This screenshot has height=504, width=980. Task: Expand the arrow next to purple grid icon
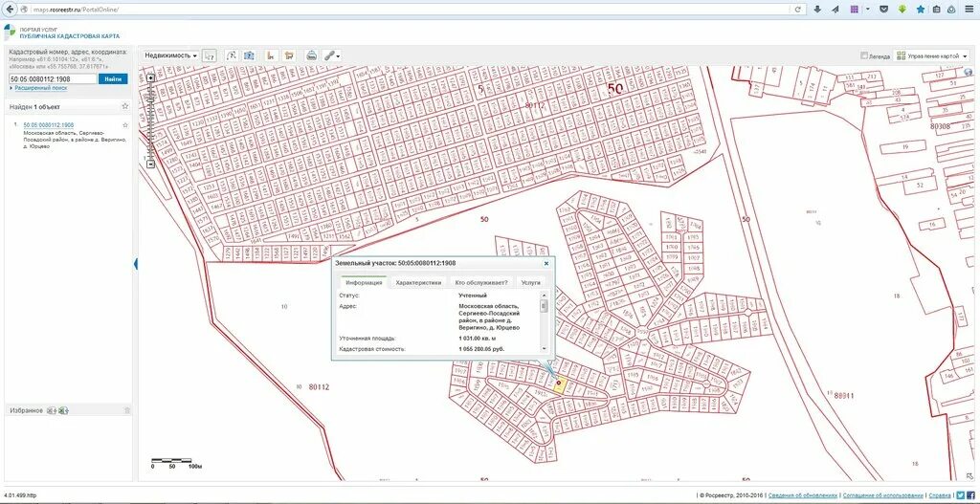868,10
